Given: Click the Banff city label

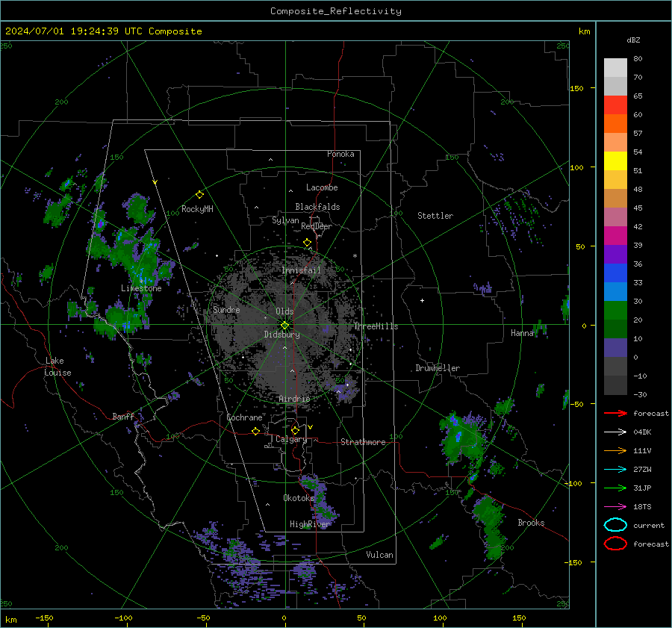Looking at the screenshot, I should [123, 417].
